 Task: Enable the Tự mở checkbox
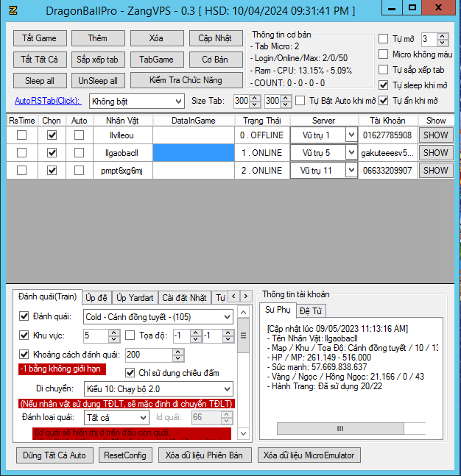pos(384,38)
